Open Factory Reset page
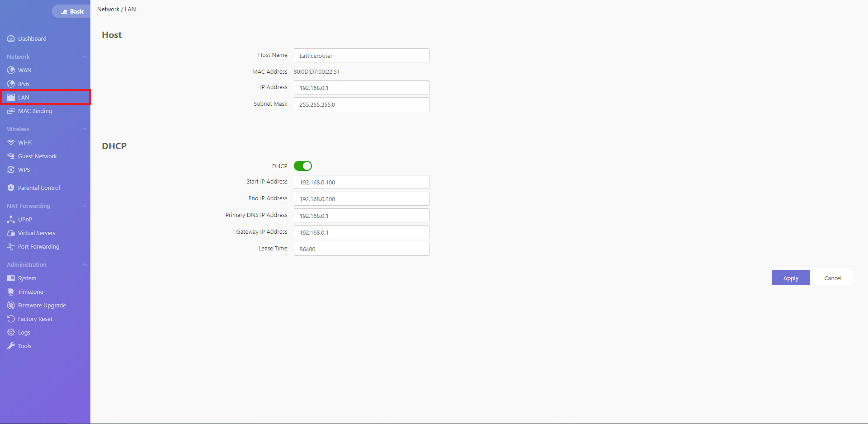868x424 pixels. (45, 319)
